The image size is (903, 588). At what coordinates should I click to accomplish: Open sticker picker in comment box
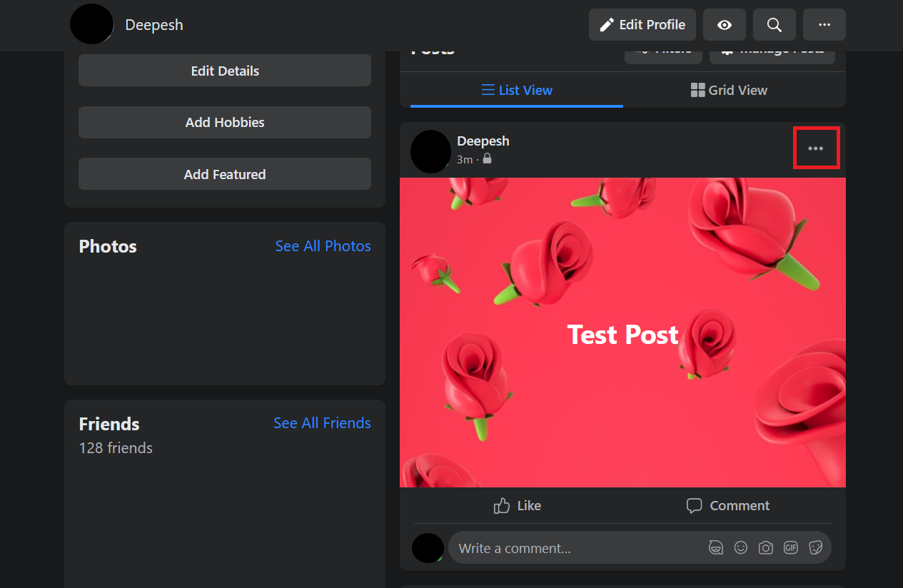[x=815, y=547]
